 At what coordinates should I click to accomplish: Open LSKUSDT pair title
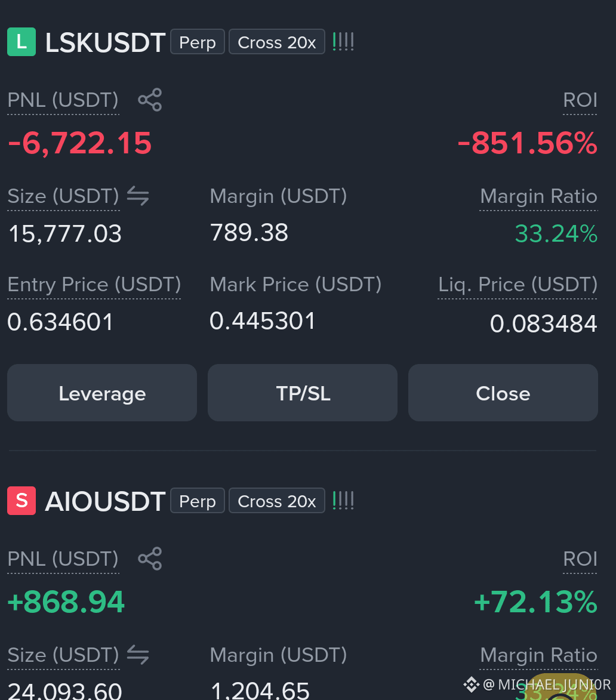pos(105,42)
